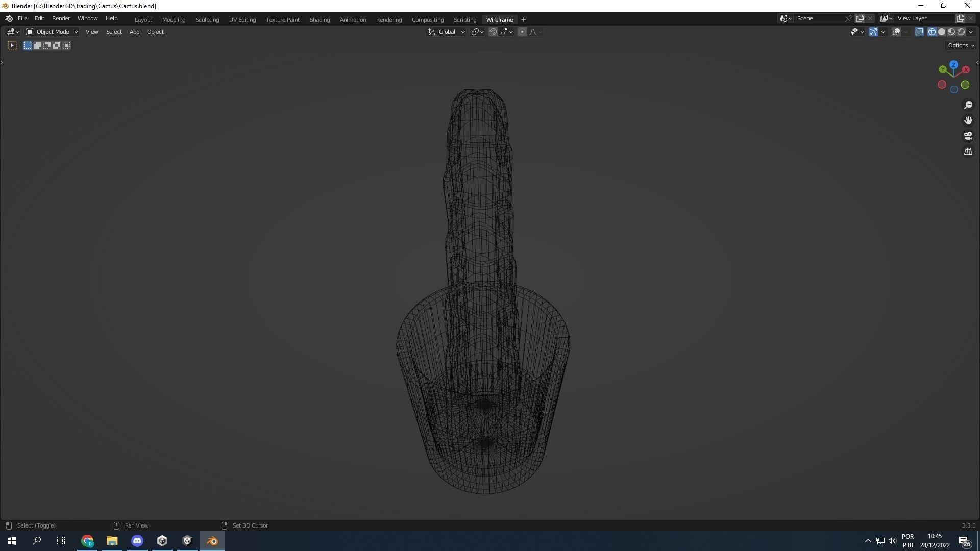Viewport: 980px width, 551px height.
Task: Open the Options dropdown
Action: 961,45
